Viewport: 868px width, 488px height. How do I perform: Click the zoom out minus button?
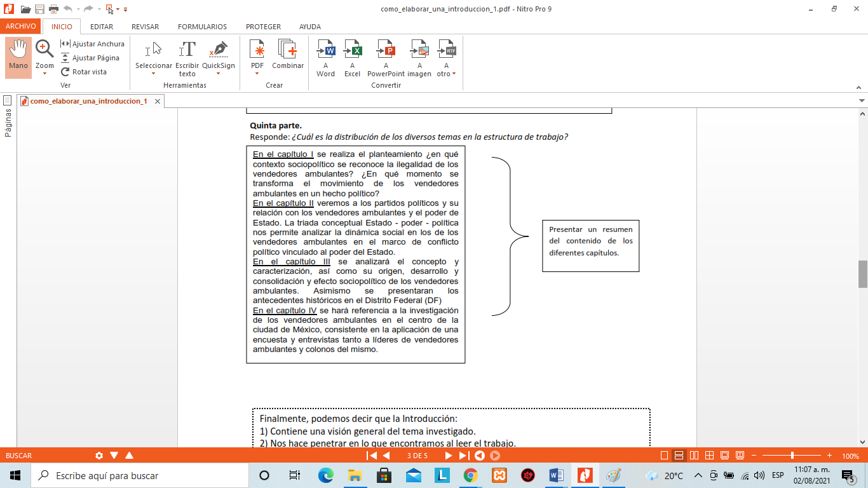pyautogui.click(x=754, y=456)
